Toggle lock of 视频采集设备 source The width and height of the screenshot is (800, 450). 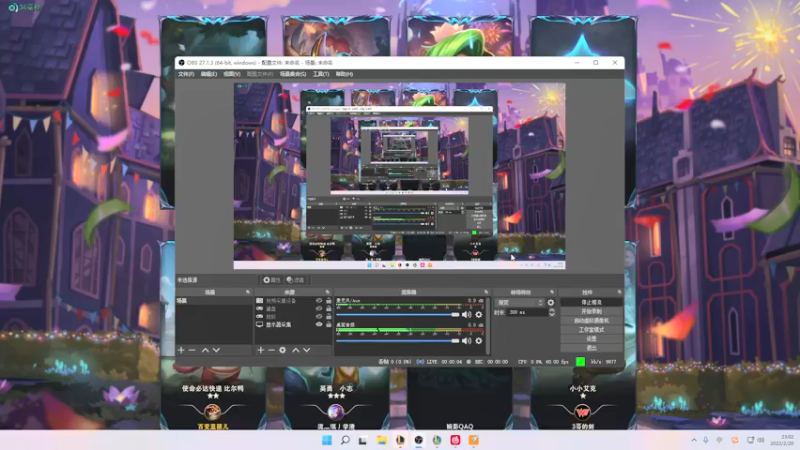329,301
